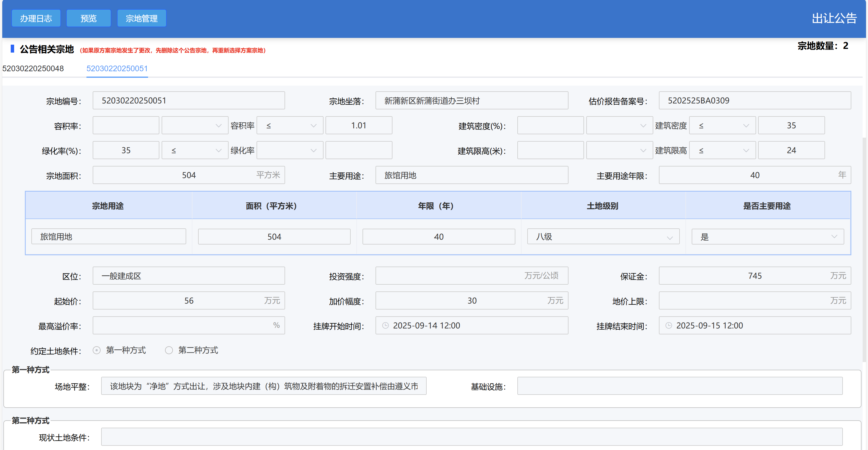
Task: Click clock icon in 挂牌开始时间 field
Action: 385,326
